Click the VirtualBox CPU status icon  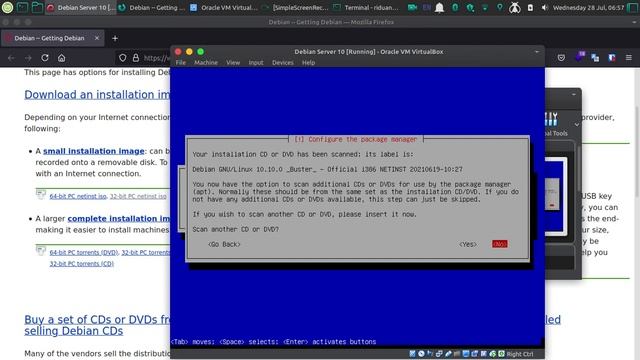pyautogui.click(x=483, y=354)
